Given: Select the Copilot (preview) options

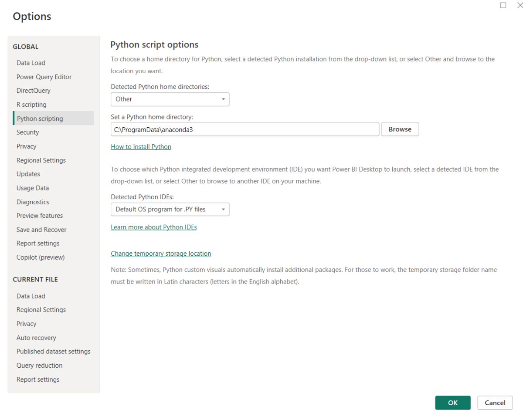Looking at the screenshot, I should tap(41, 257).
